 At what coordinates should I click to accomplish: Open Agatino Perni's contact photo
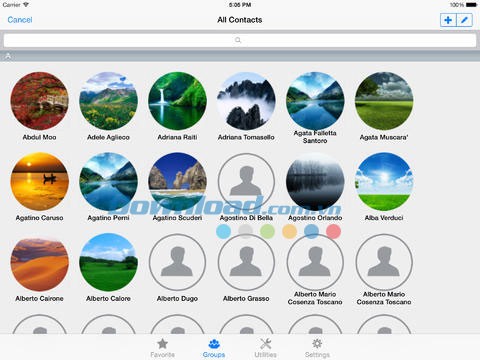coord(108,182)
